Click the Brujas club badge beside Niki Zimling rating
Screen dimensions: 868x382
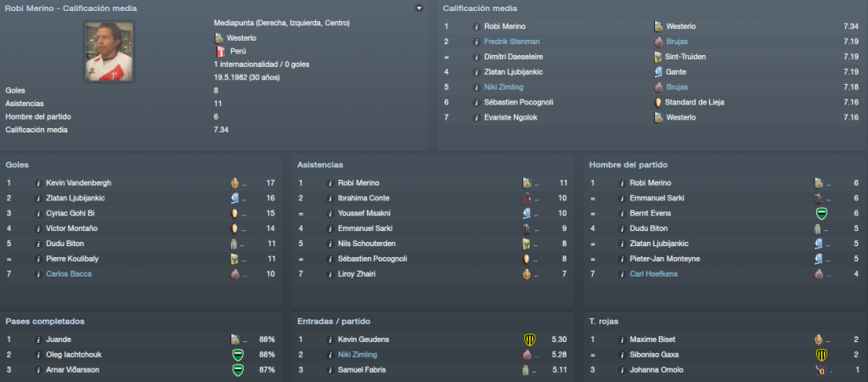coord(658,87)
